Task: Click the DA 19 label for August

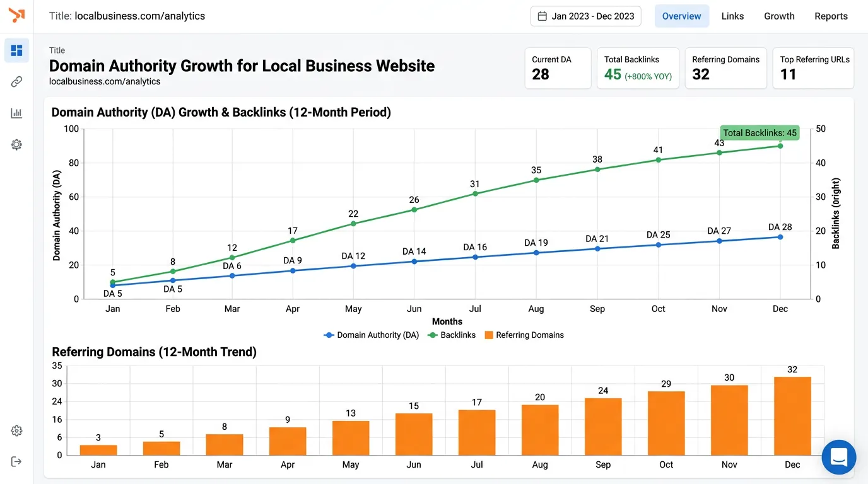Action: (x=536, y=243)
